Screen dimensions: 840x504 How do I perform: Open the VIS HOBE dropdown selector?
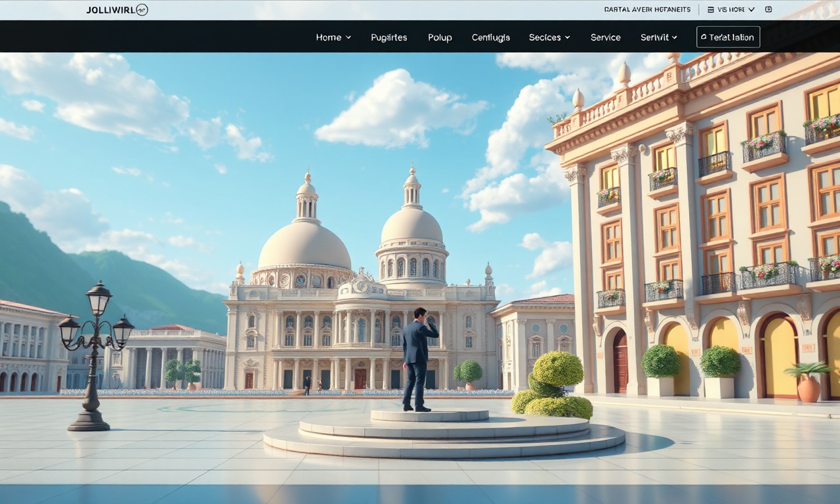[736, 10]
